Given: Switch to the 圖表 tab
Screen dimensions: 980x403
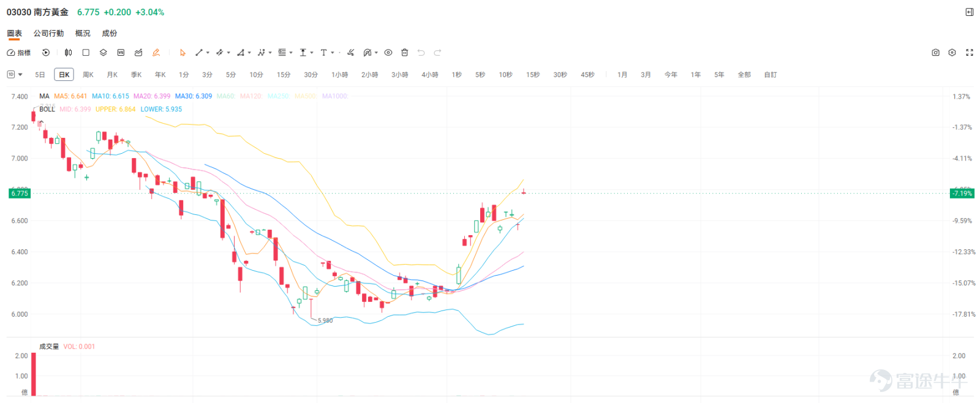Looking at the screenshot, I should (14, 33).
